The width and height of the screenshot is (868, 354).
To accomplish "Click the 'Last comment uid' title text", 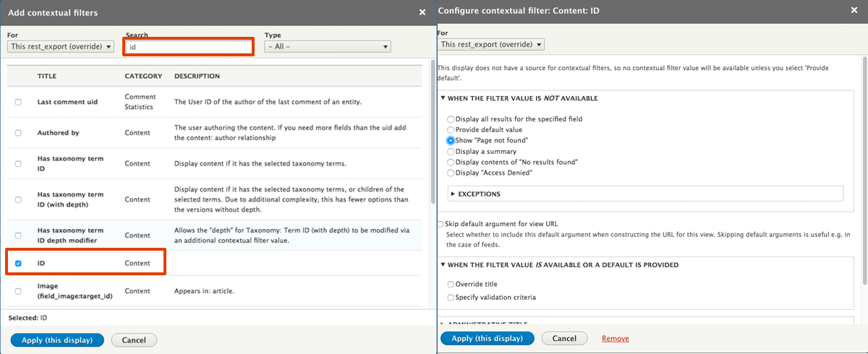I will click(x=67, y=102).
